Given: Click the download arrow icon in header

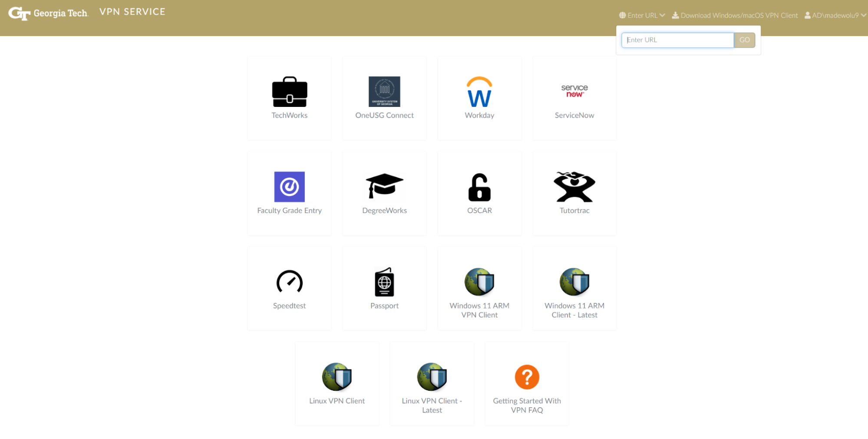Looking at the screenshot, I should point(675,15).
